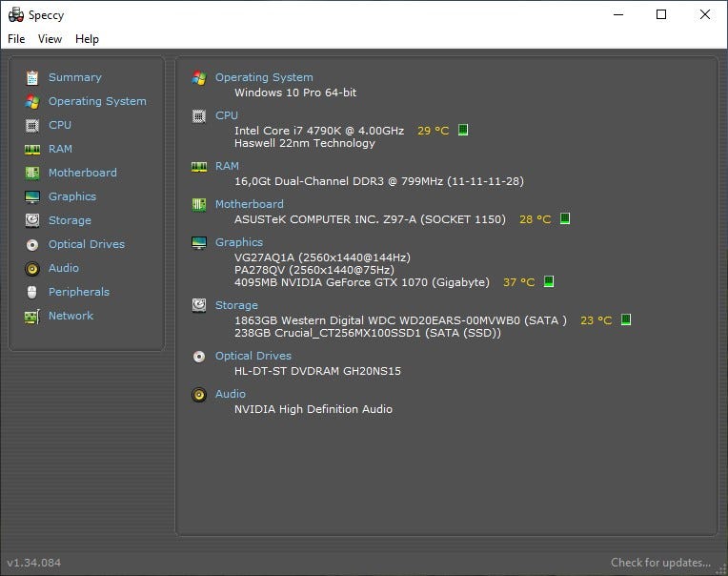Open Peripherals label in sidebar
The image size is (728, 576).
79,292
